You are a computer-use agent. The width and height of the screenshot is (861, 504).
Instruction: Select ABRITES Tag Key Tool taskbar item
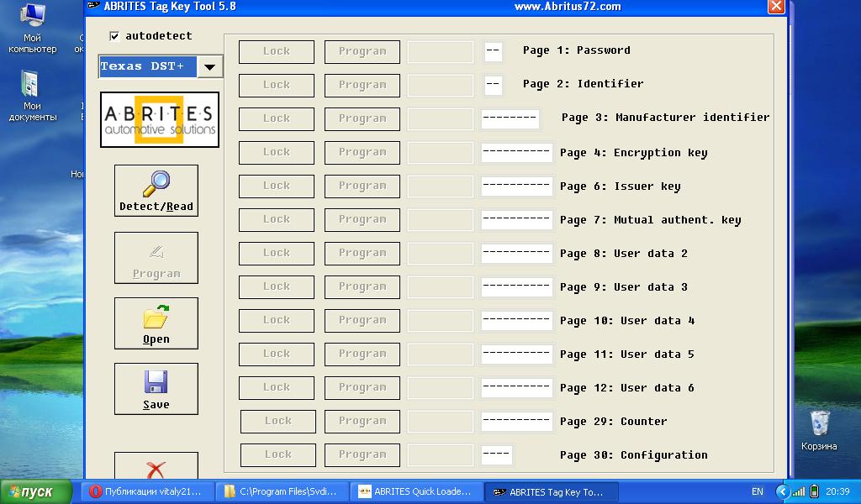552,491
